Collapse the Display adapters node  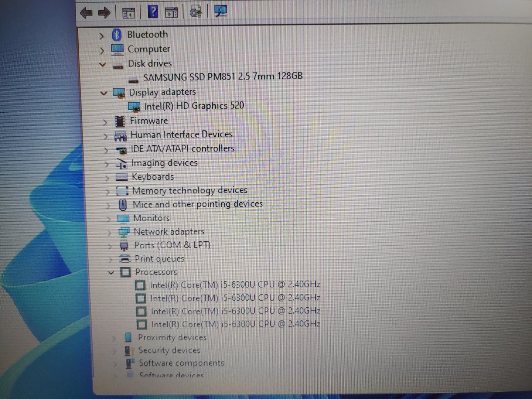tap(104, 93)
